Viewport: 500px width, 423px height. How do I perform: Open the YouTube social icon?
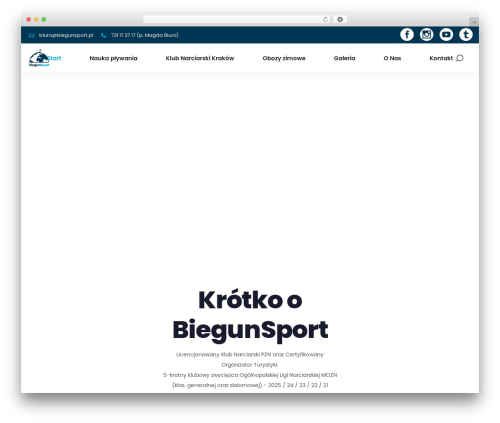coord(446,34)
